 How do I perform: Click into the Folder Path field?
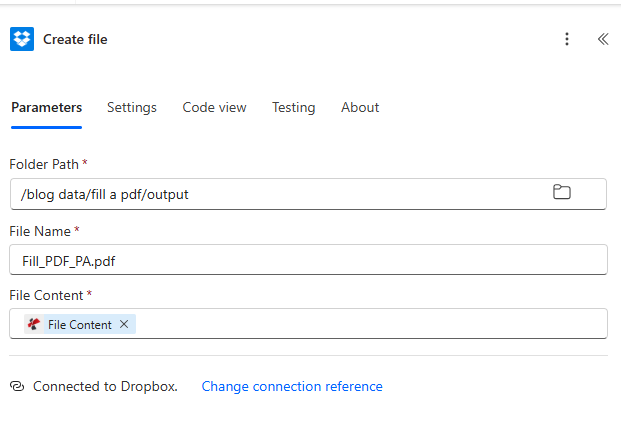tap(280, 194)
